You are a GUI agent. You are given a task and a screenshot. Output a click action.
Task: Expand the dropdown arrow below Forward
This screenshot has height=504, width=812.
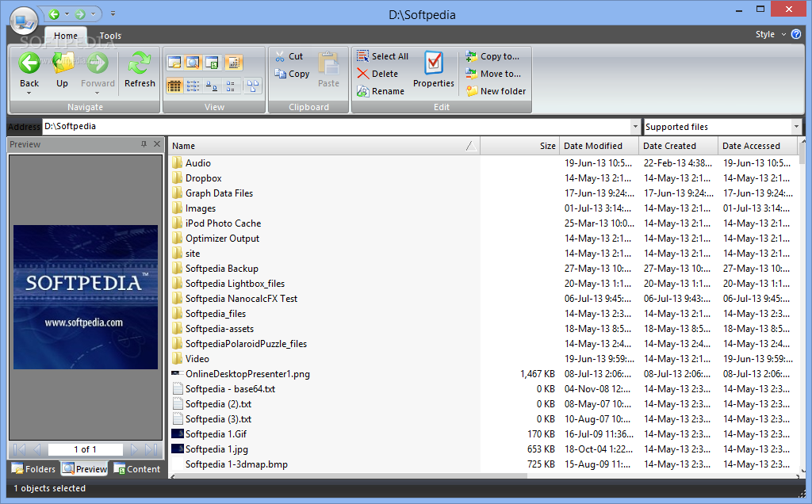98,94
